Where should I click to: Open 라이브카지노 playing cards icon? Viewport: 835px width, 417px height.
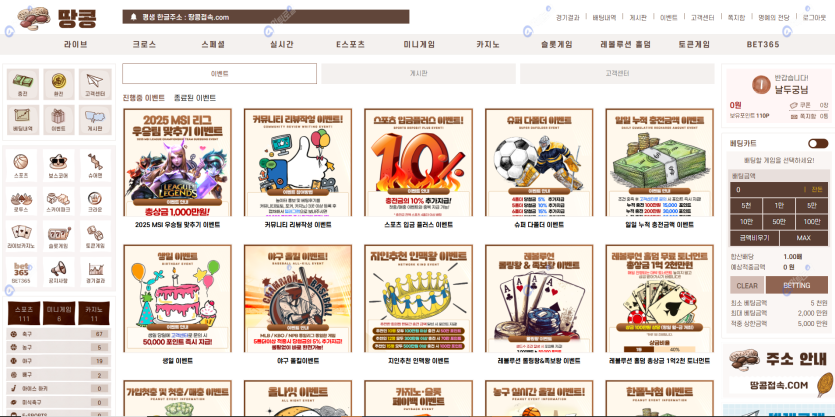pos(21,236)
